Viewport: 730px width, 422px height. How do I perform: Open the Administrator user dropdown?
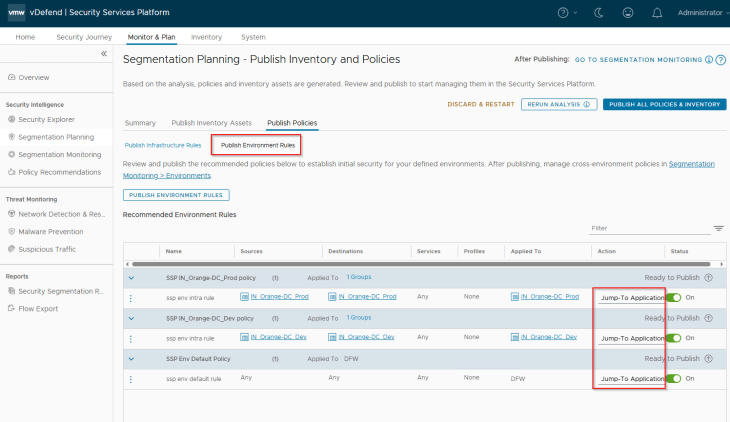pos(698,13)
